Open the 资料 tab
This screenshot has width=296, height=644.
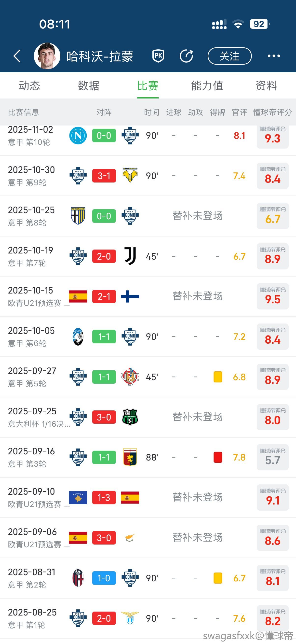266,86
